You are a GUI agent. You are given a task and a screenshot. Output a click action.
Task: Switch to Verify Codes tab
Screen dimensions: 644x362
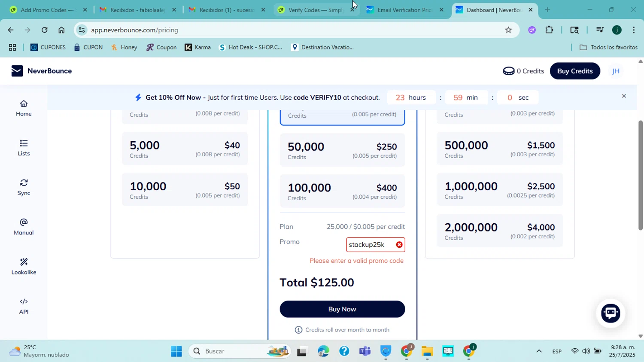pos(316,9)
